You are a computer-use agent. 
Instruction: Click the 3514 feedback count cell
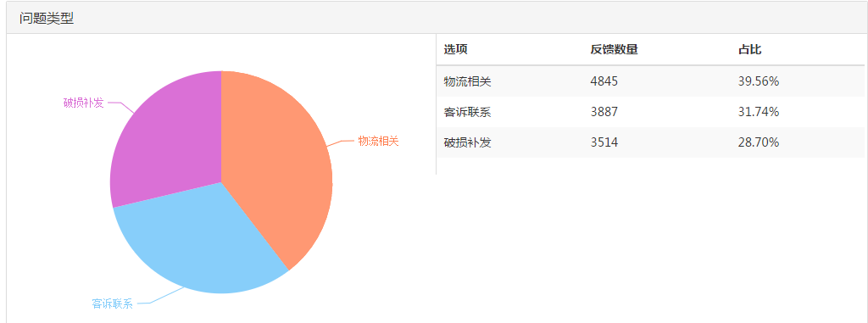(x=604, y=142)
